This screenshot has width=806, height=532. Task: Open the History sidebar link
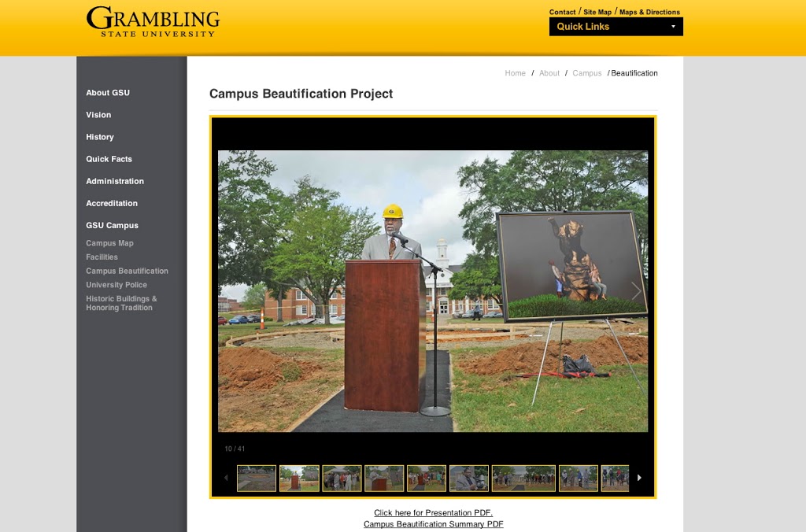[x=100, y=137]
